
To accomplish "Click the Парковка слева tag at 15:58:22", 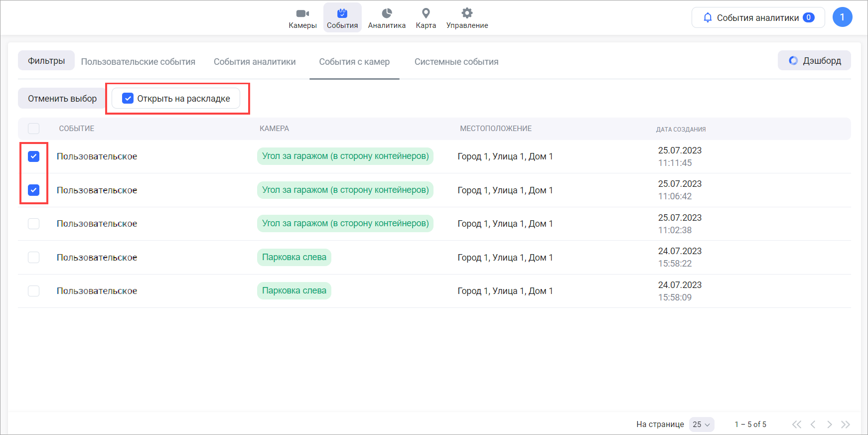I will (294, 258).
